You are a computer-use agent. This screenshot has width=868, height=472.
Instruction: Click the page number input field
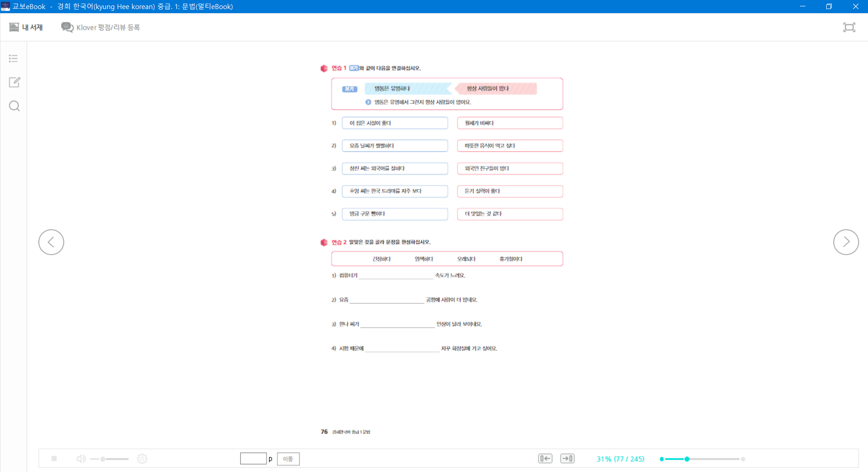coord(253,459)
